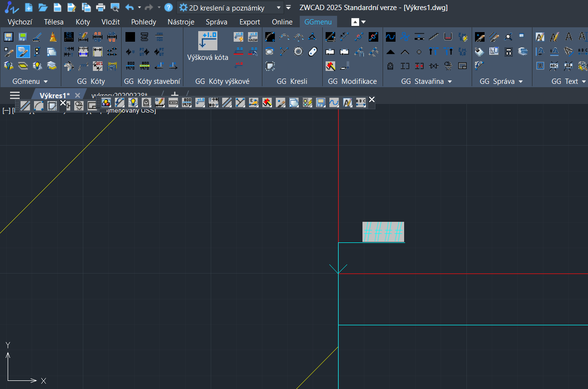Open the Nástroje ribbon tab
Image resolution: width=588 pixels, height=389 pixels.
click(x=181, y=22)
